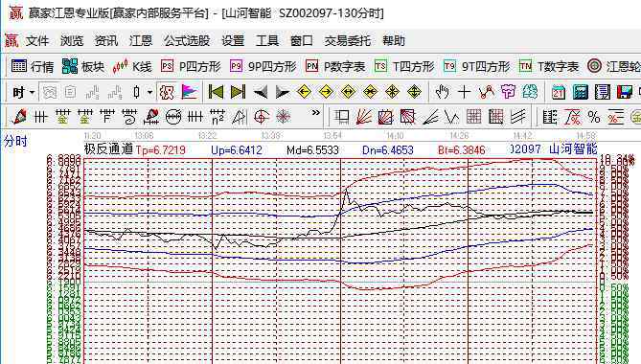Select the zigzag wave line tool
641x364 pixels.
451,117
